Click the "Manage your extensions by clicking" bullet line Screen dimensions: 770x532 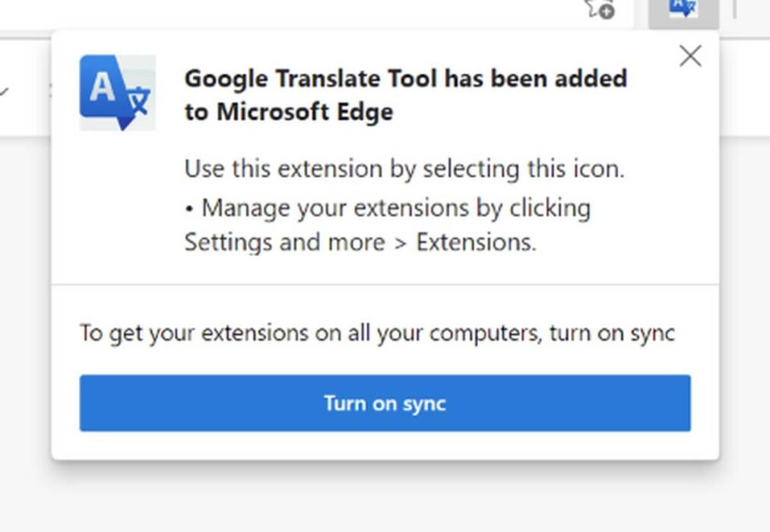[388, 208]
